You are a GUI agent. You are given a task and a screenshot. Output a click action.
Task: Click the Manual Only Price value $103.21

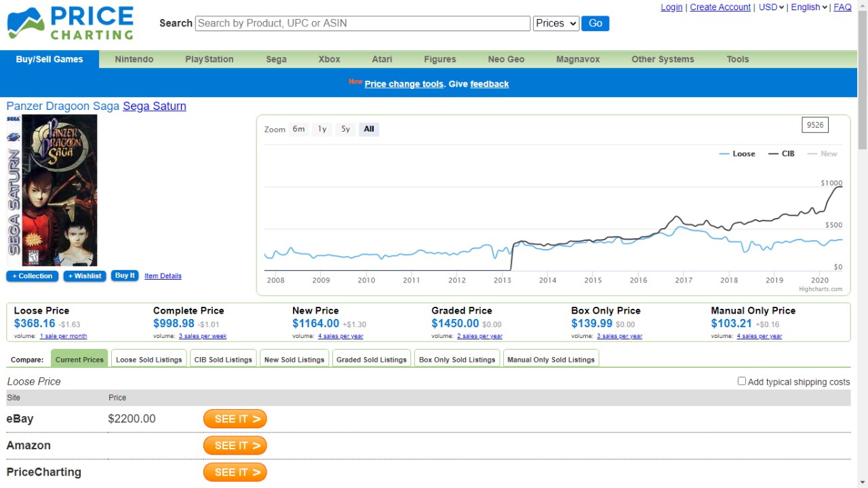[732, 324]
